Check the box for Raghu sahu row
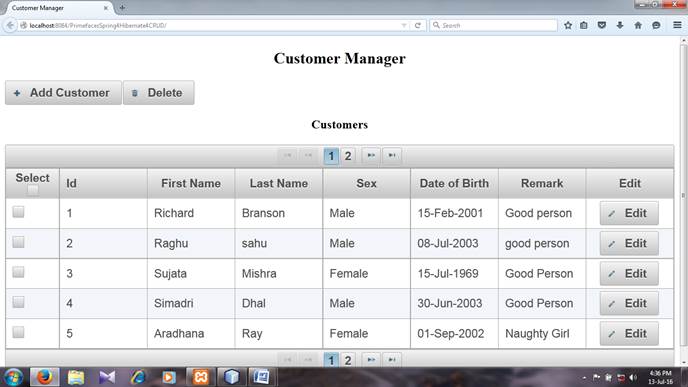Screen dimensions: 688x387 coord(18,242)
